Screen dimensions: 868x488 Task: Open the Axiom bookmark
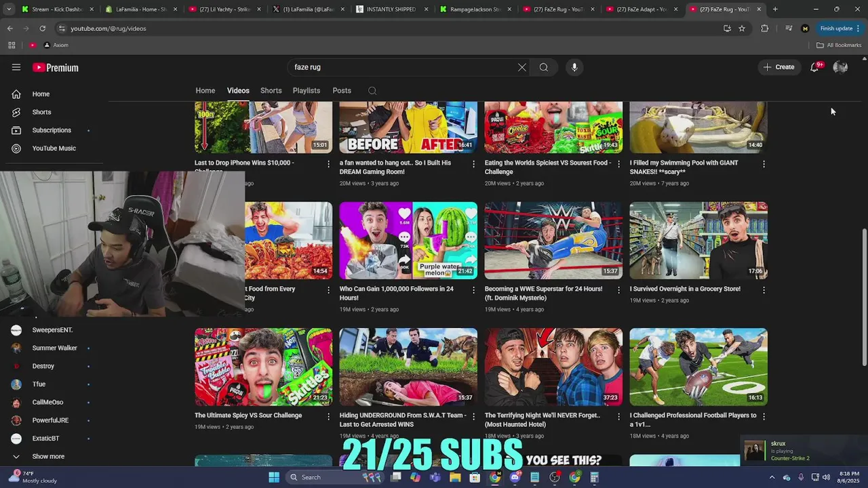(x=56, y=45)
